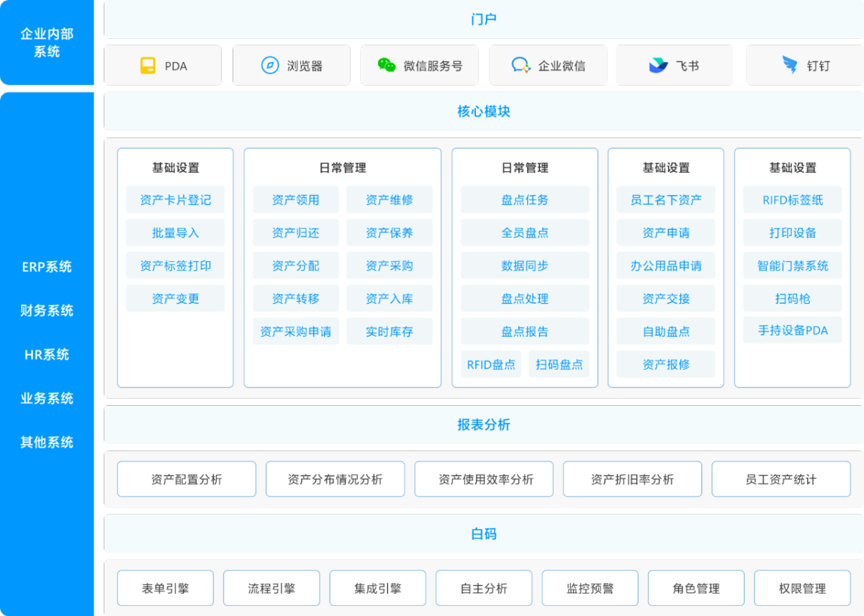Select the 报表分析 section header
864x616 pixels.
(483, 425)
